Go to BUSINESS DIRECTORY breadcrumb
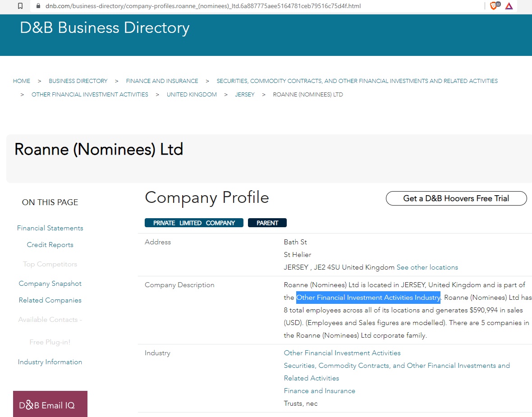The width and height of the screenshot is (532, 417). pyautogui.click(x=78, y=81)
